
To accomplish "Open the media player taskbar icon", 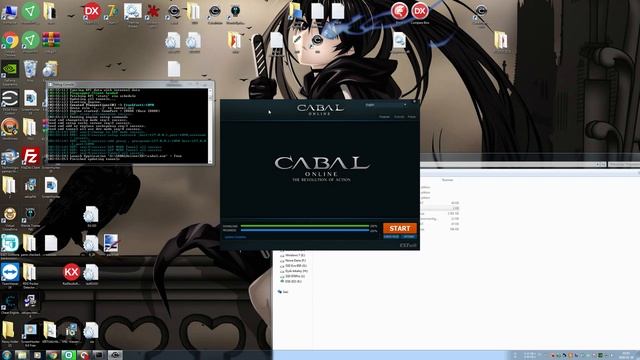I will (37, 355).
